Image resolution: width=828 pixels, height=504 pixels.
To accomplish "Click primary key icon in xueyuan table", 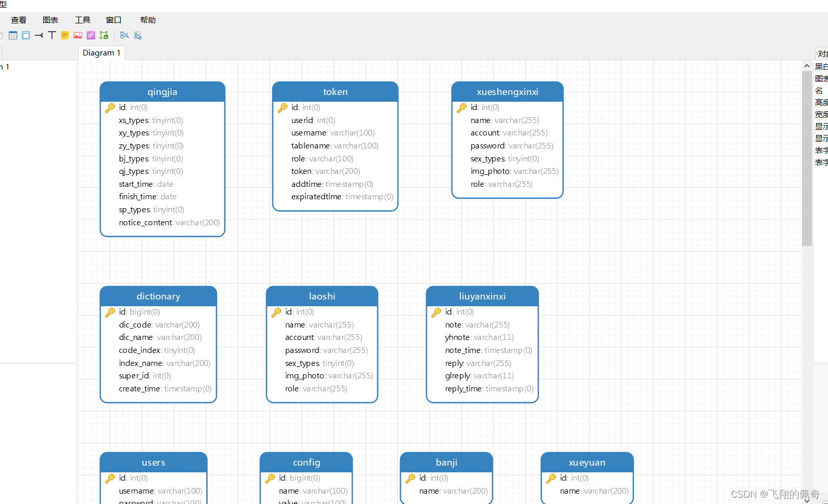I will (551, 479).
